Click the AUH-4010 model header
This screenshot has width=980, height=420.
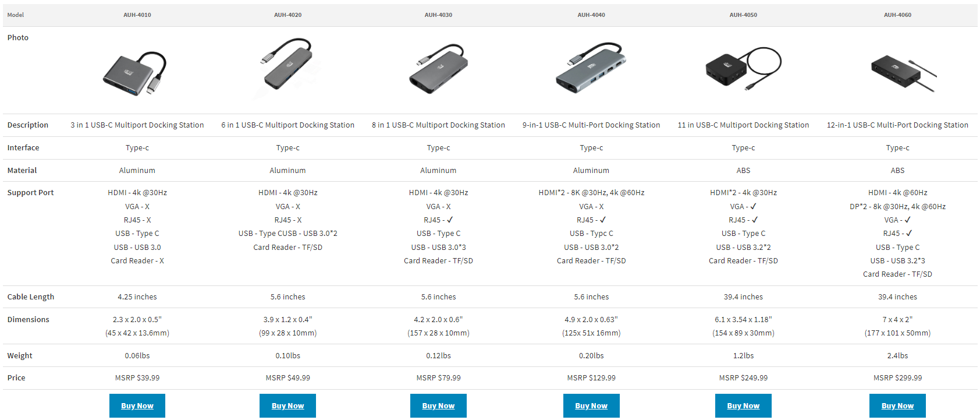[137, 15]
